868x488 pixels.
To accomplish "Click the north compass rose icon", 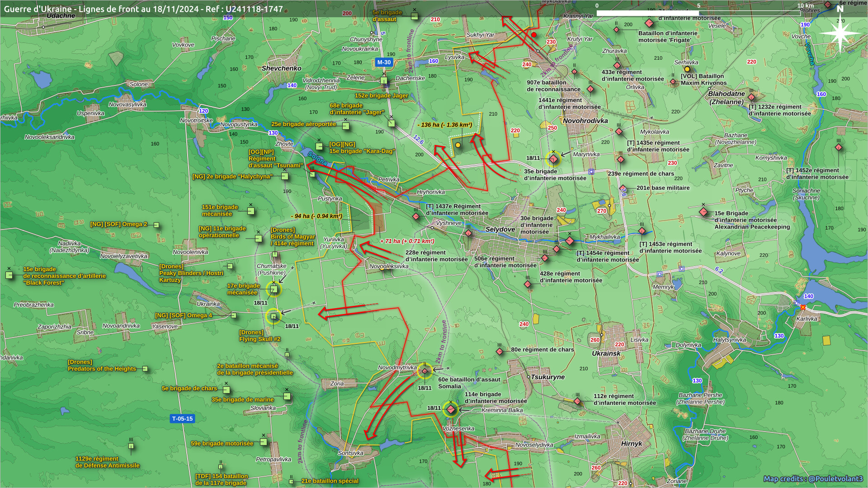I will pos(840,33).
